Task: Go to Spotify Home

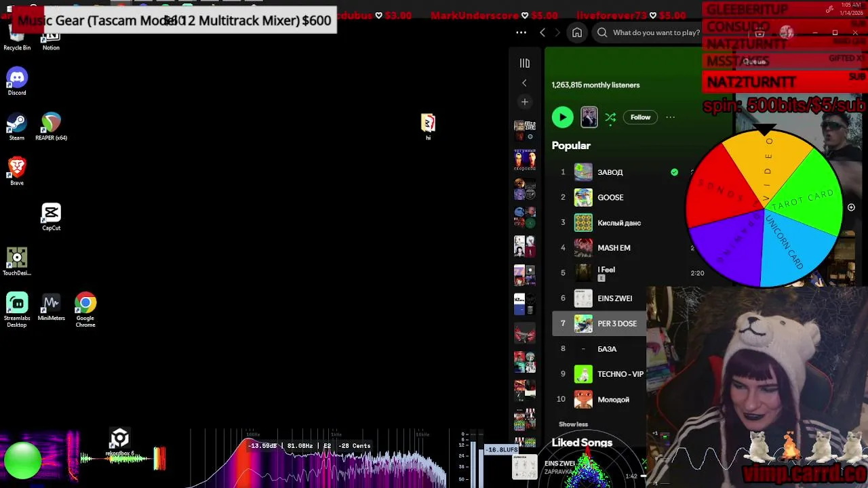Action: pos(577,33)
